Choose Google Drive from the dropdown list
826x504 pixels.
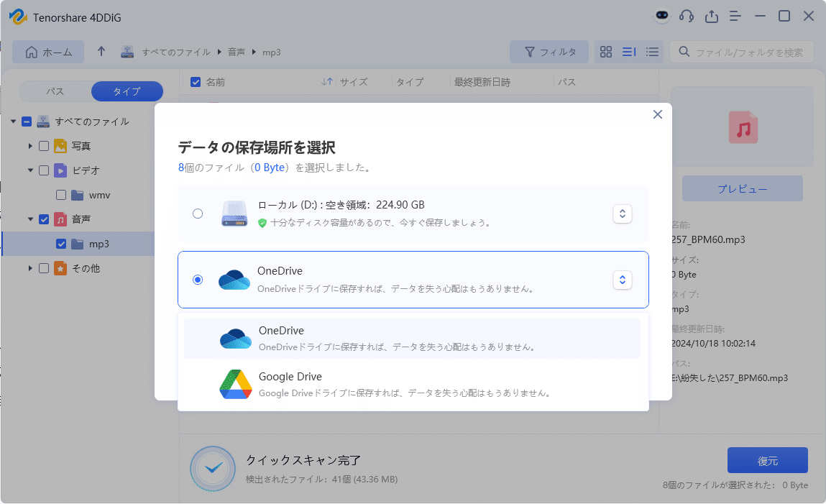[412, 385]
